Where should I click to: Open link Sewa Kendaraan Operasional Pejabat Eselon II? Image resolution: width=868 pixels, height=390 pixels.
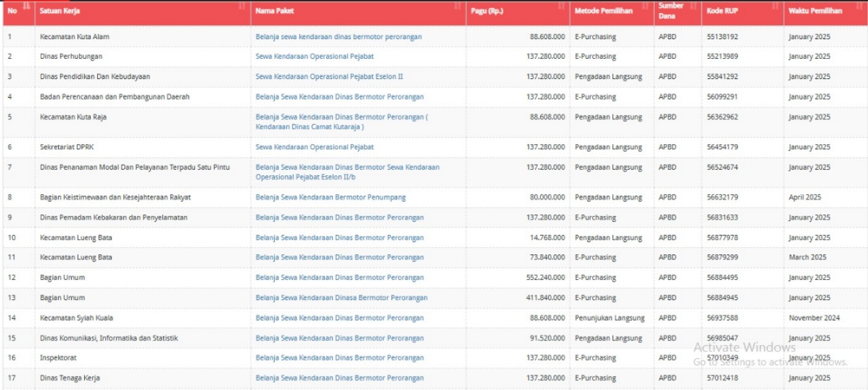329,76
